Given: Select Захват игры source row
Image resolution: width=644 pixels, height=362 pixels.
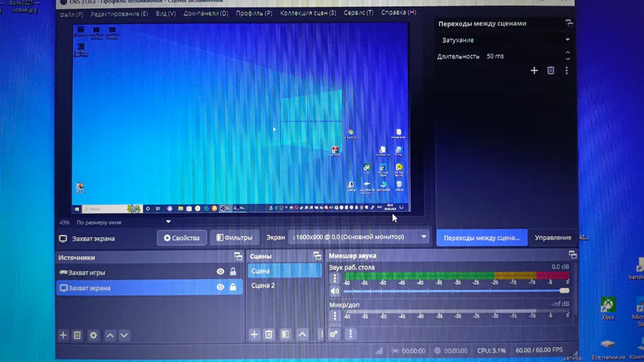Looking at the screenshot, I should 149,272.
